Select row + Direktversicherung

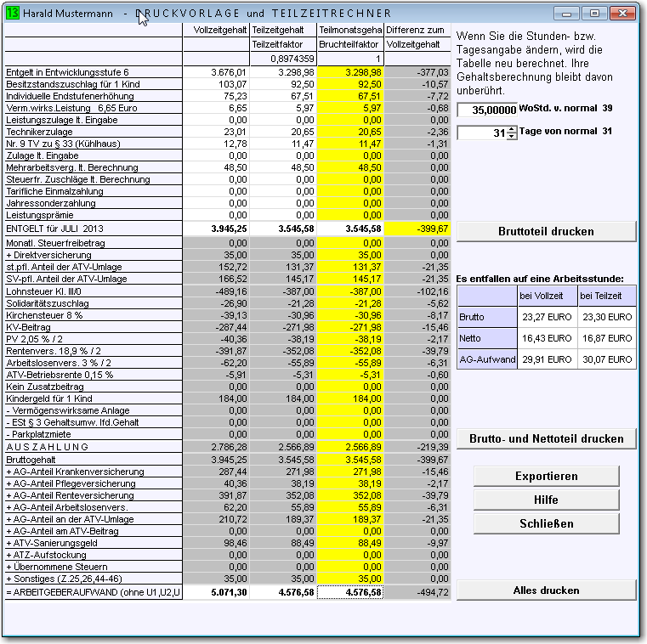tap(94, 255)
